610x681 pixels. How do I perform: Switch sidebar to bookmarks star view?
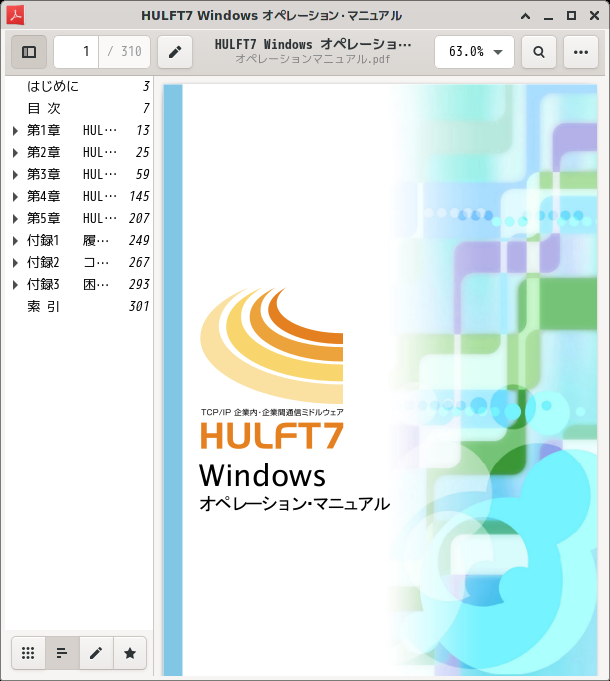(x=130, y=653)
